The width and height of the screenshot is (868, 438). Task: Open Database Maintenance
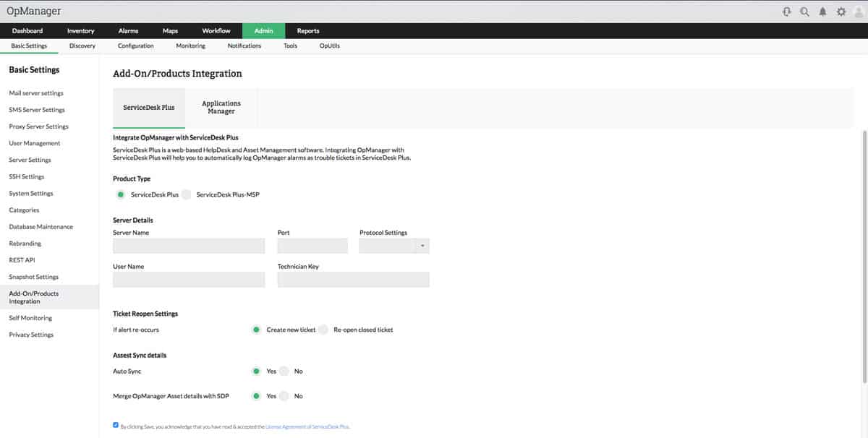coord(41,227)
